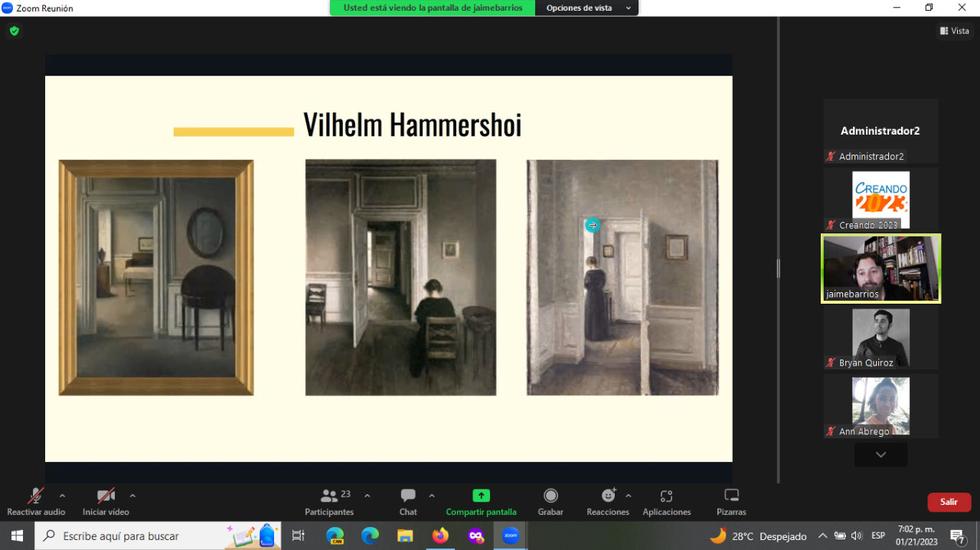Select Ann Abrego participant tile
The image size is (980, 550).
[x=880, y=406]
